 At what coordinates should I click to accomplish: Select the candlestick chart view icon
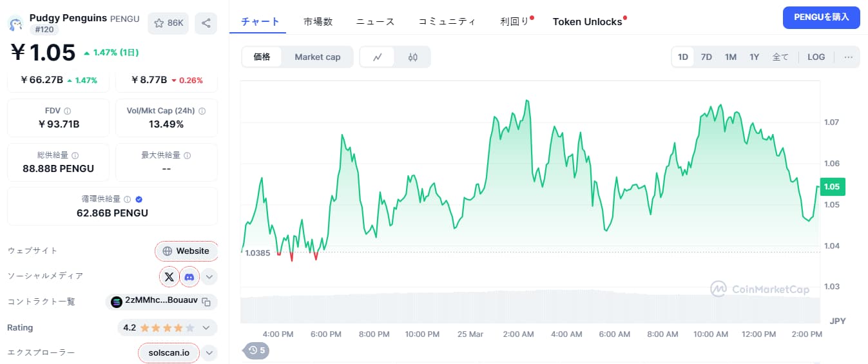413,57
